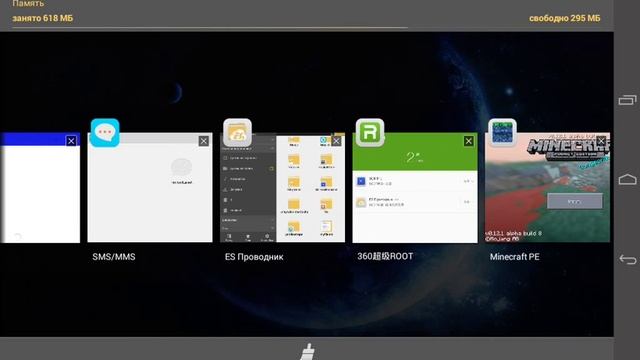The image size is (640, 360).
Task: Close the SMS/MMS recent app card
Action: click(204, 141)
